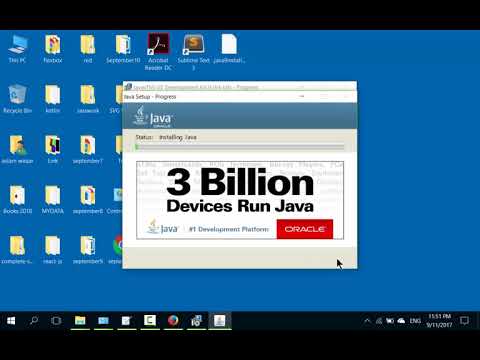The height and width of the screenshot is (360, 480).
Task: Open taskbar search magnifier
Action: pos(34,321)
